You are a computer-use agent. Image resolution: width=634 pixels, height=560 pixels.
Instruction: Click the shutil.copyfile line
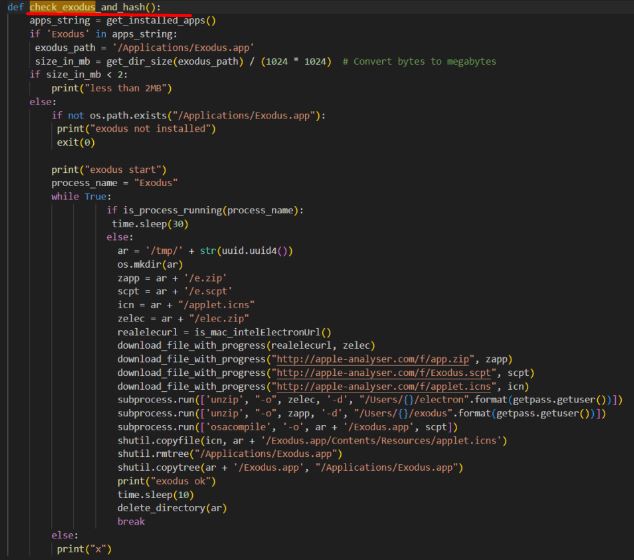point(312,440)
